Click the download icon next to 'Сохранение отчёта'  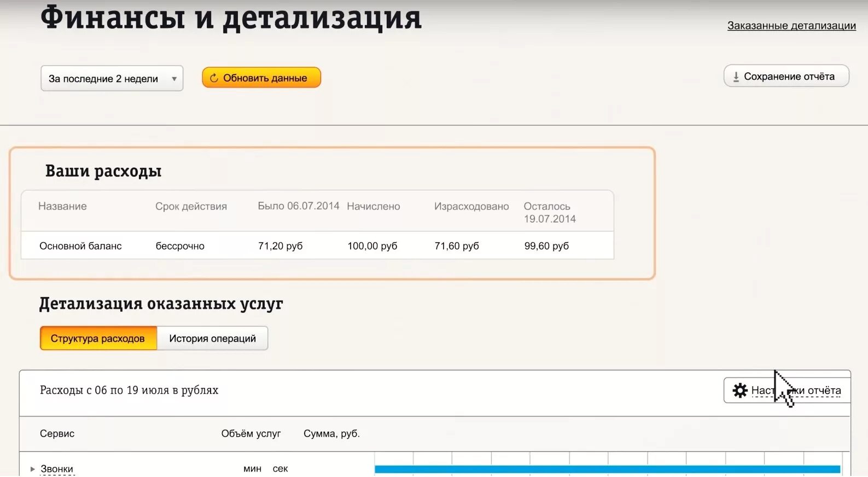click(x=736, y=77)
